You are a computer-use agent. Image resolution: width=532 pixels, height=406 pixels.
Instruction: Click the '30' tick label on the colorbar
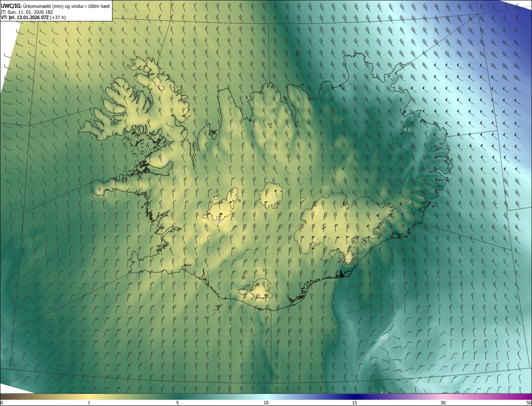point(443,403)
